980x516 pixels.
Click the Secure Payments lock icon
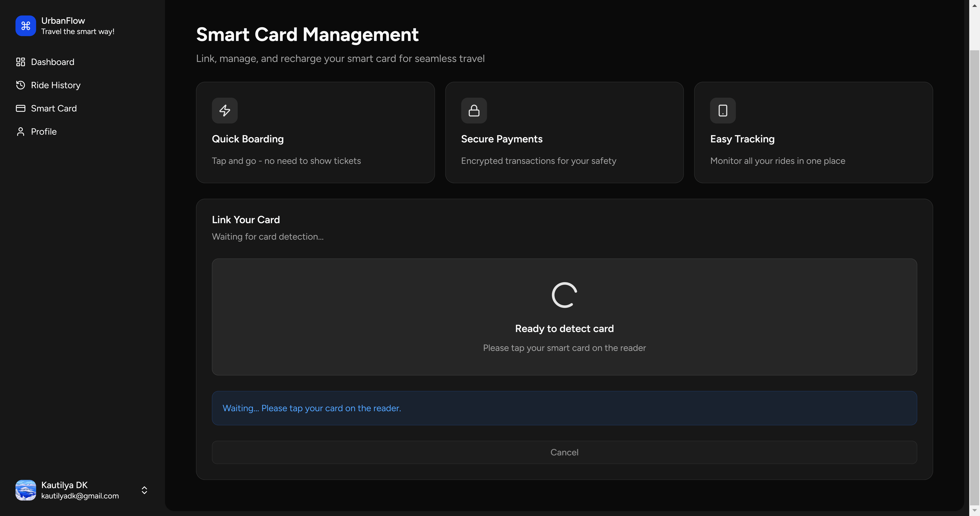pyautogui.click(x=474, y=110)
